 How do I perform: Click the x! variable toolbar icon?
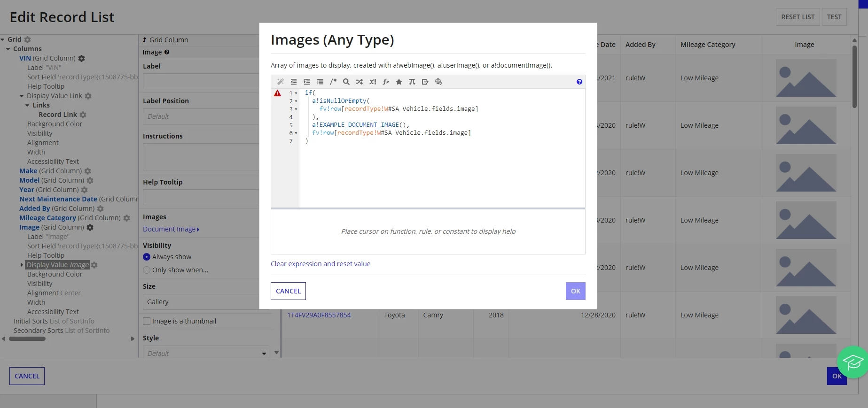click(x=373, y=82)
